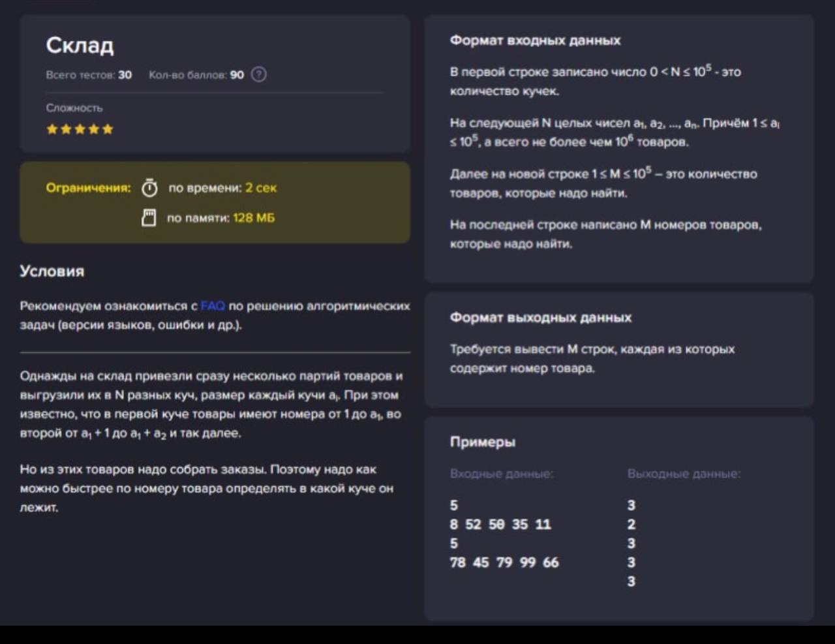The width and height of the screenshot is (835, 644).
Task: Click the third difficulty star
Action: (x=80, y=129)
